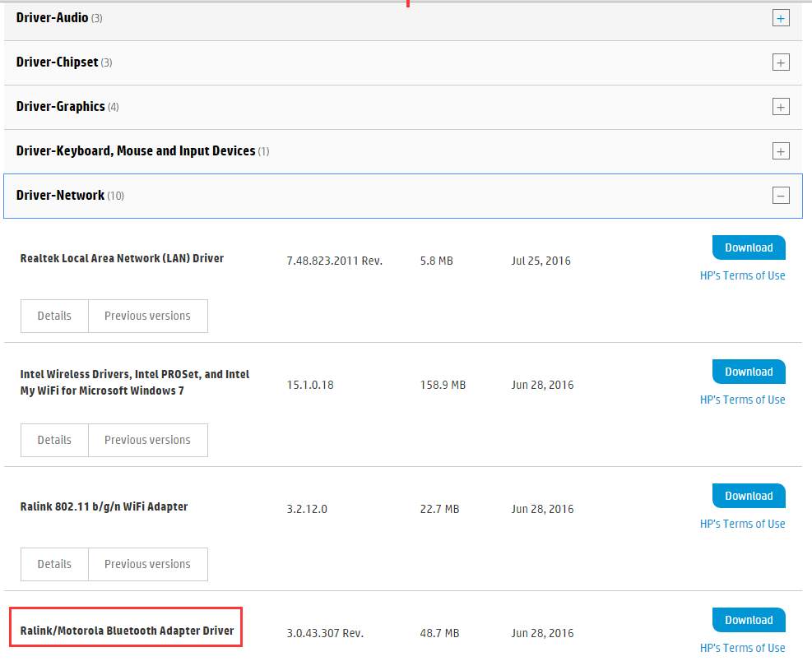Image resolution: width=812 pixels, height=661 pixels.
Task: Show Previous versions of Realtek LAN Driver
Action: point(147,316)
